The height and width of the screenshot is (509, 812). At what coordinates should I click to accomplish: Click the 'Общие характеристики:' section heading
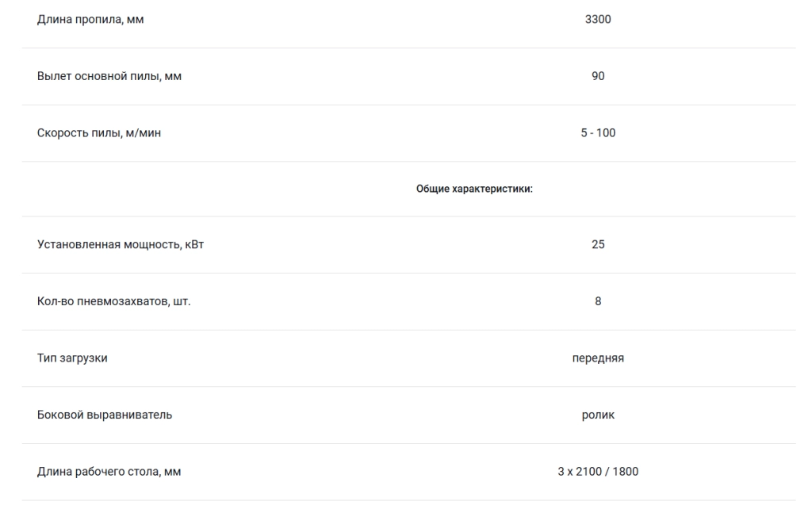(474, 189)
